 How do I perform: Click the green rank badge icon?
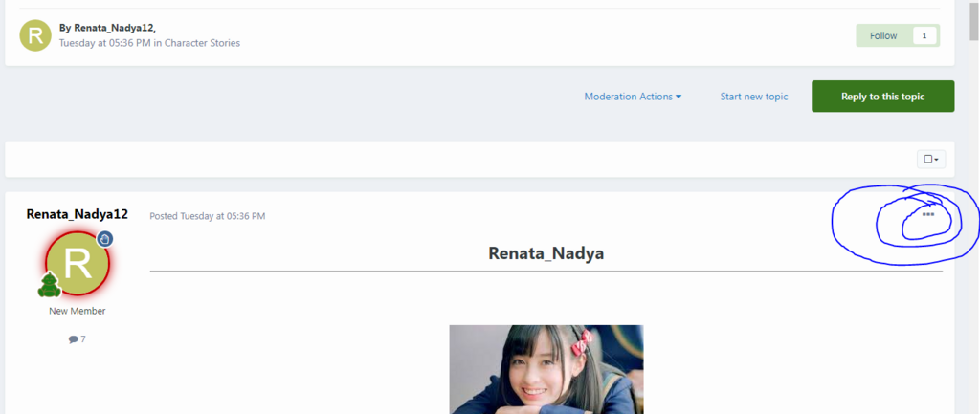coord(49,285)
